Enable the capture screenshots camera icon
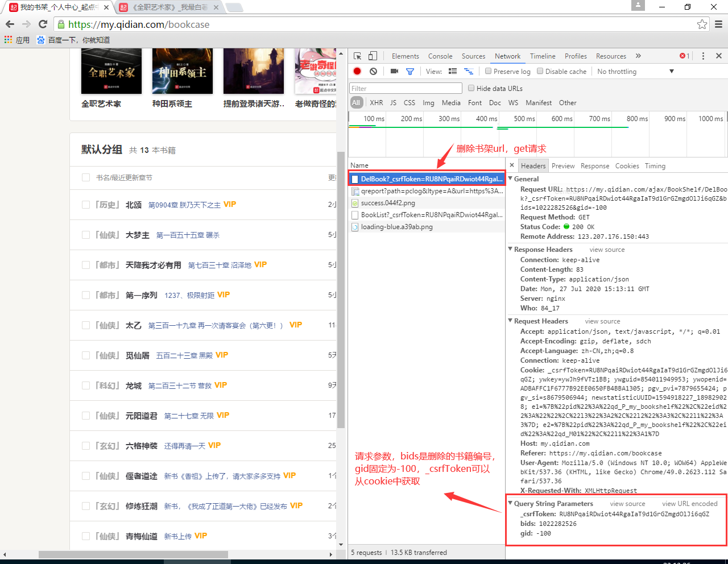Image resolution: width=728 pixels, height=564 pixels. click(x=394, y=71)
